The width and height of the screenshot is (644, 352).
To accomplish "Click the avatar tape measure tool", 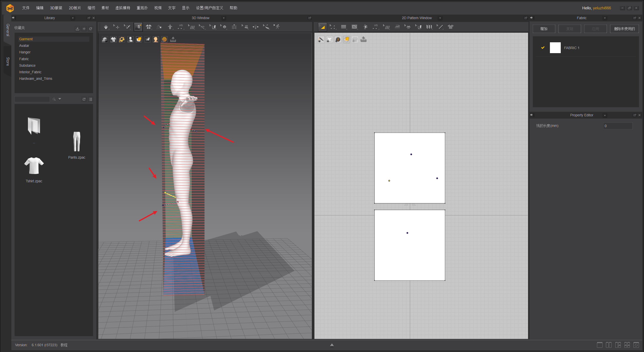I will pyautogui.click(x=266, y=27).
